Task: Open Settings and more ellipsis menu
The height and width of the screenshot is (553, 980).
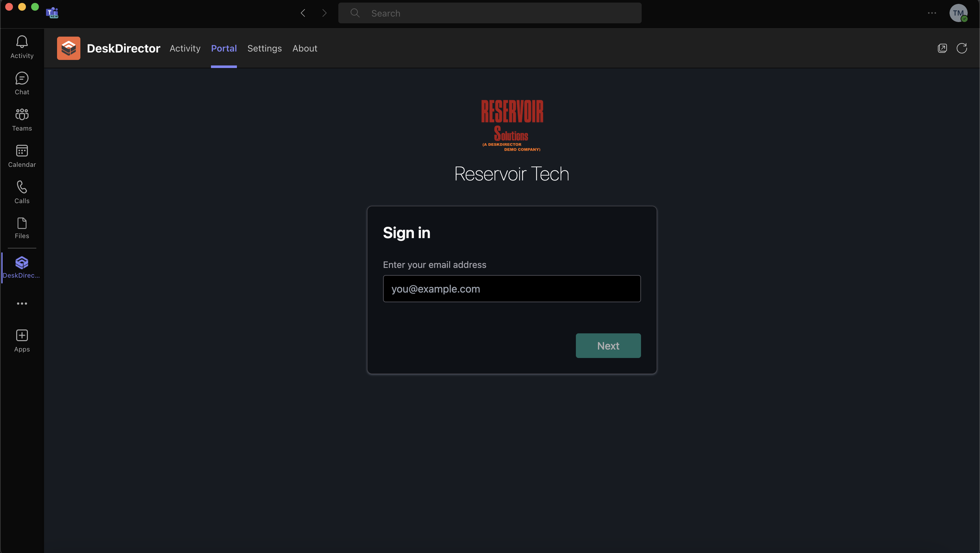Action: 932,13
